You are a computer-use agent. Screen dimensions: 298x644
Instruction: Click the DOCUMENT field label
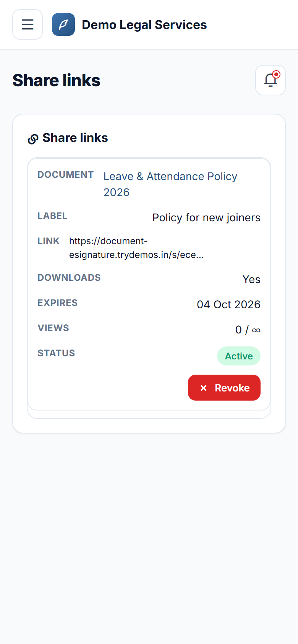coord(66,175)
